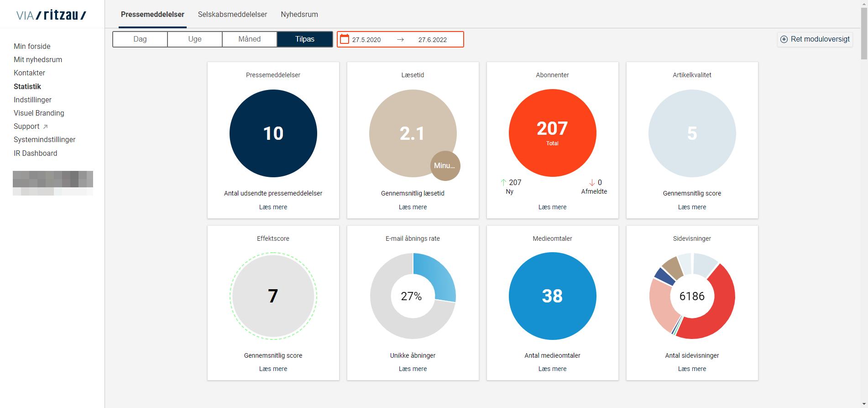Image resolution: width=868 pixels, height=408 pixels.
Task: Switch time range to Uge
Action: click(195, 39)
